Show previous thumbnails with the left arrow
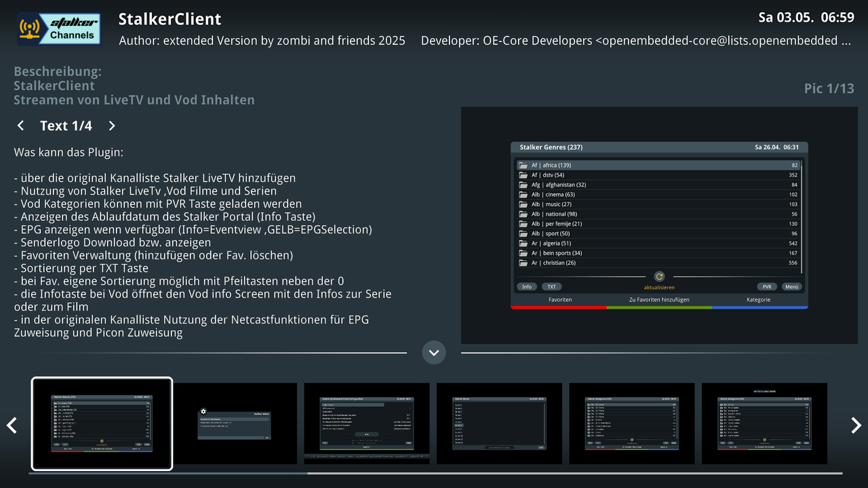The height and width of the screenshot is (488, 868). tap(12, 425)
